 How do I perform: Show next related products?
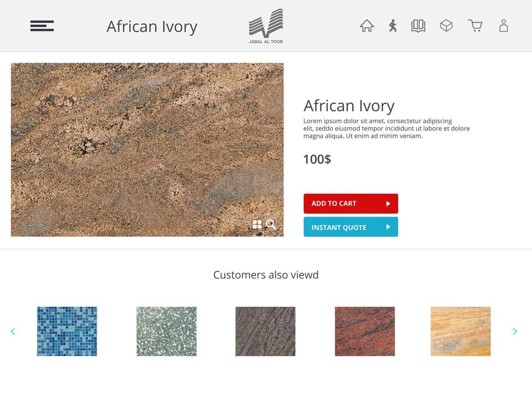(x=515, y=332)
